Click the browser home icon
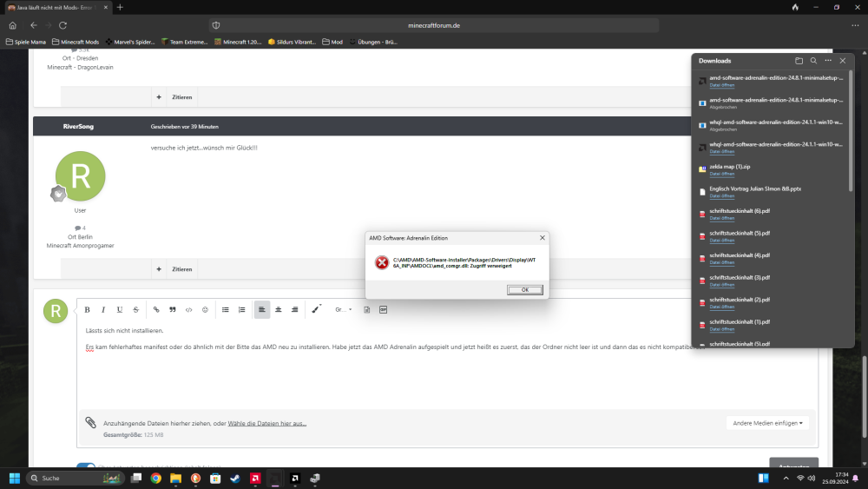868x489 pixels. click(13, 25)
